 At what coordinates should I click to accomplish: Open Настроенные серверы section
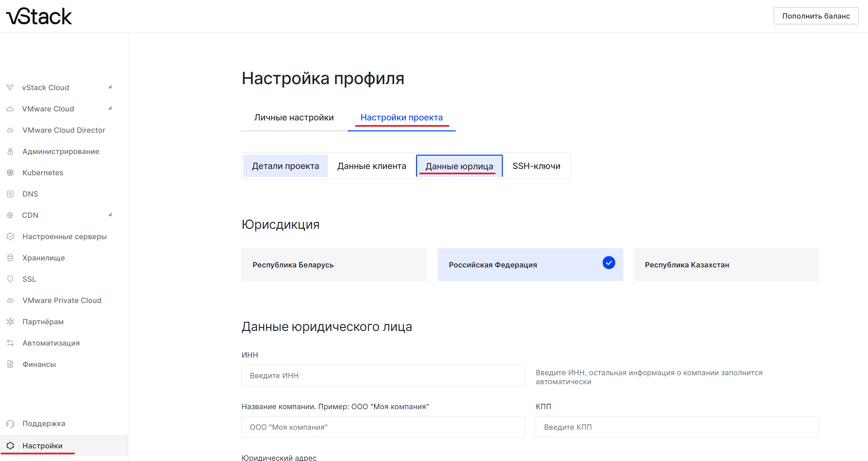pos(65,236)
